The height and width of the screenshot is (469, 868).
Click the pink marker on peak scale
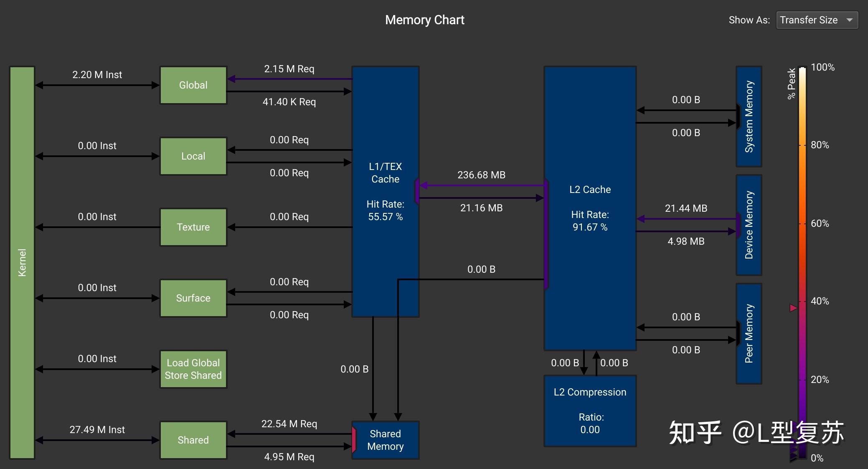[793, 308]
